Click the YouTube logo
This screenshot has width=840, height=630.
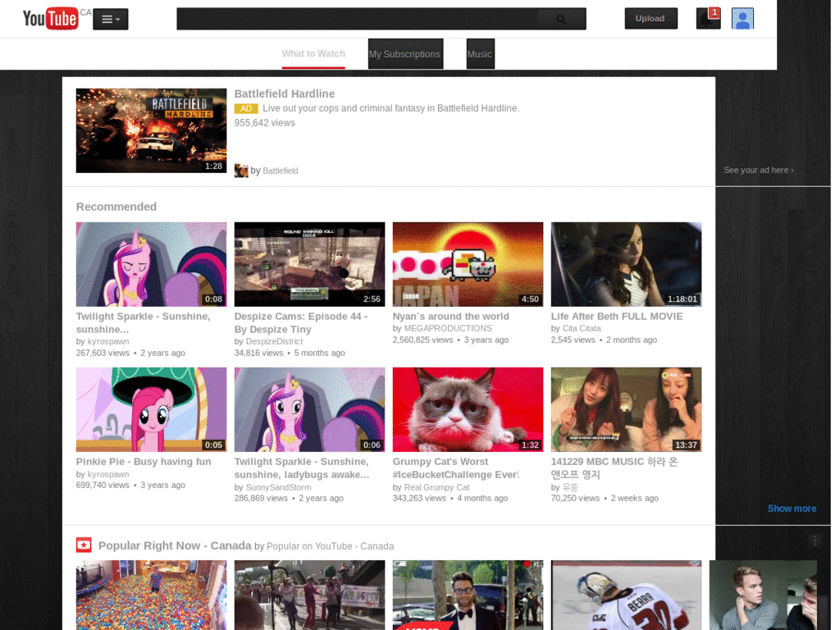50,18
